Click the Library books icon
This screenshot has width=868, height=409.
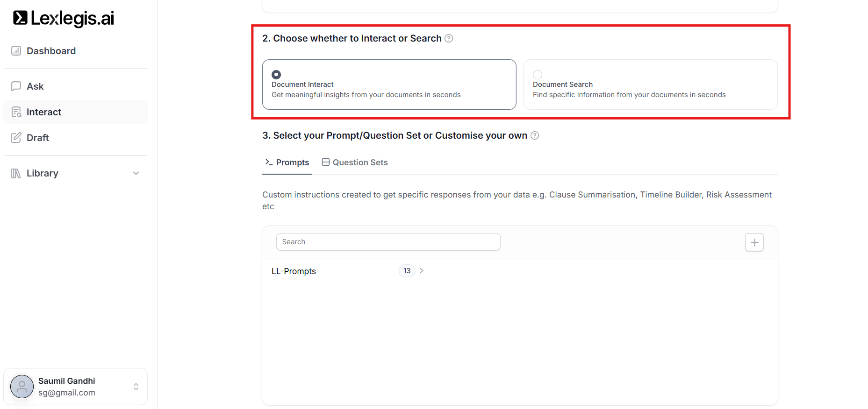point(16,173)
